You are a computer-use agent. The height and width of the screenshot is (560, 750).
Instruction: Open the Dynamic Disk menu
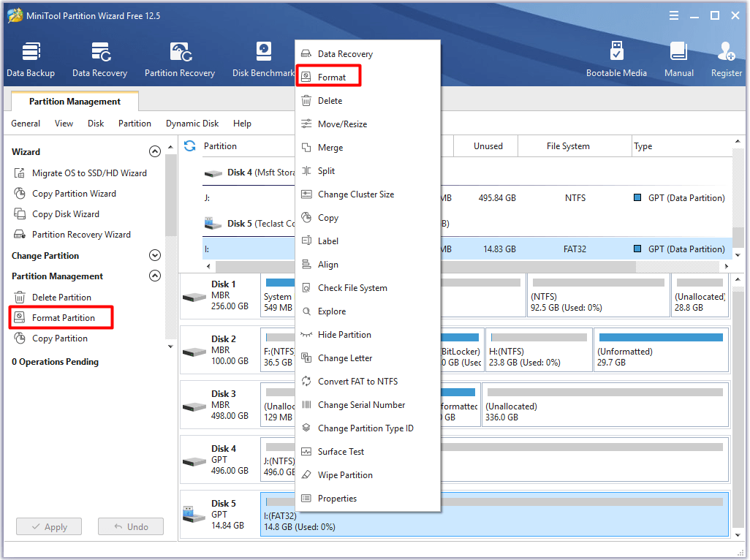pyautogui.click(x=192, y=124)
